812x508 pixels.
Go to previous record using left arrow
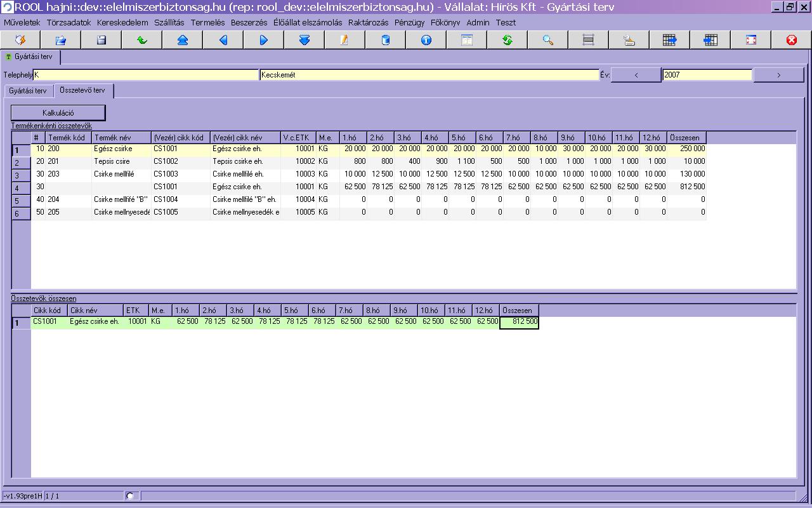click(223, 40)
